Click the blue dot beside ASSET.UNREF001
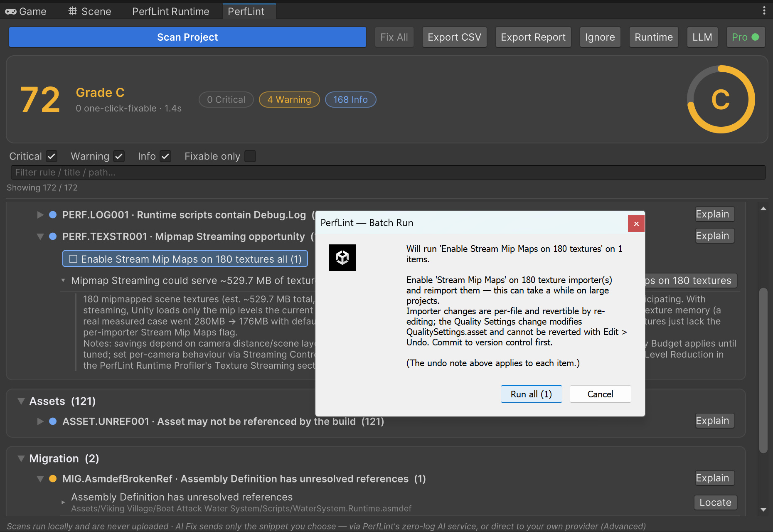The width and height of the screenshot is (773, 532). point(53,421)
